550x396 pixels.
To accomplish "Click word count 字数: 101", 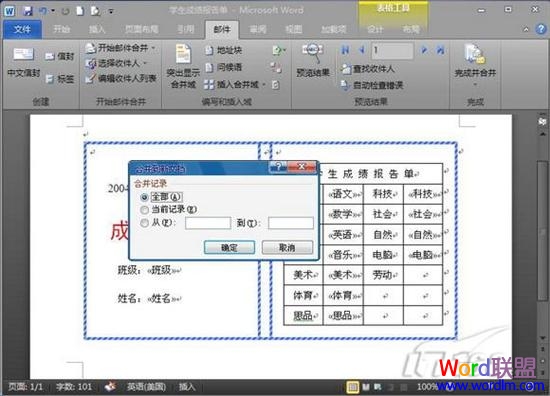I will (74, 387).
